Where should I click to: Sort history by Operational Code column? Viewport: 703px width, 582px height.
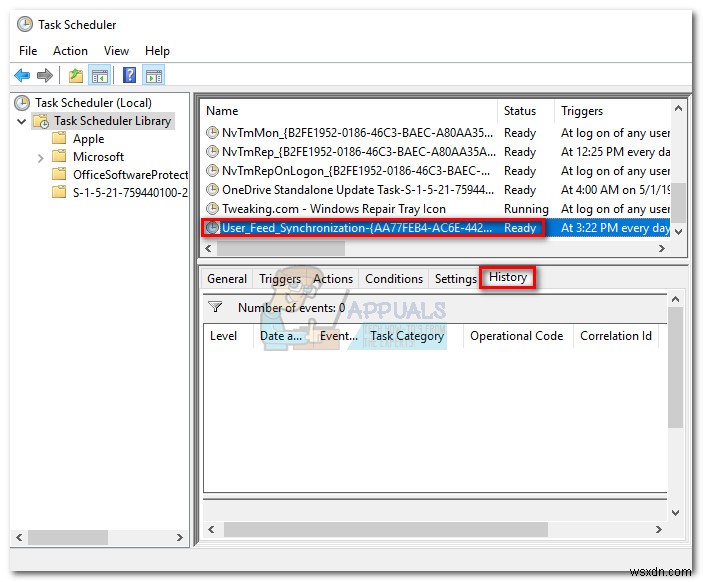coord(518,336)
